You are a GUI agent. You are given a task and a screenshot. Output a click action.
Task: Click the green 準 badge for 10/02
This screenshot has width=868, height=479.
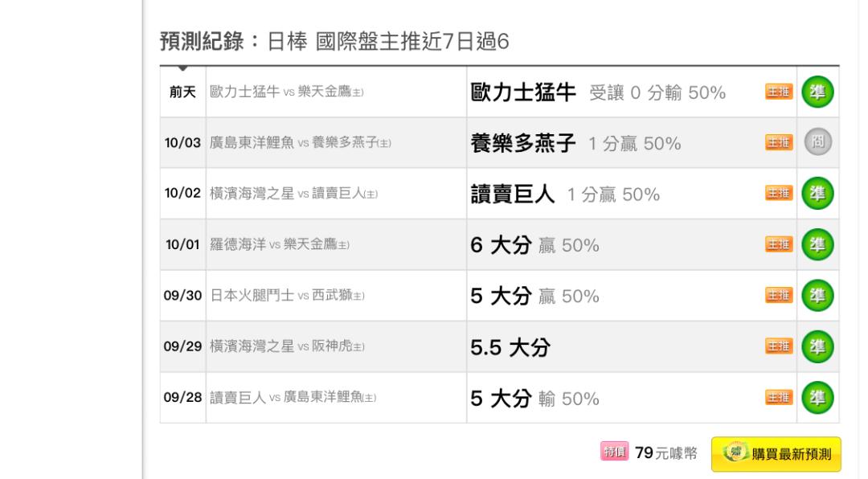click(x=817, y=193)
